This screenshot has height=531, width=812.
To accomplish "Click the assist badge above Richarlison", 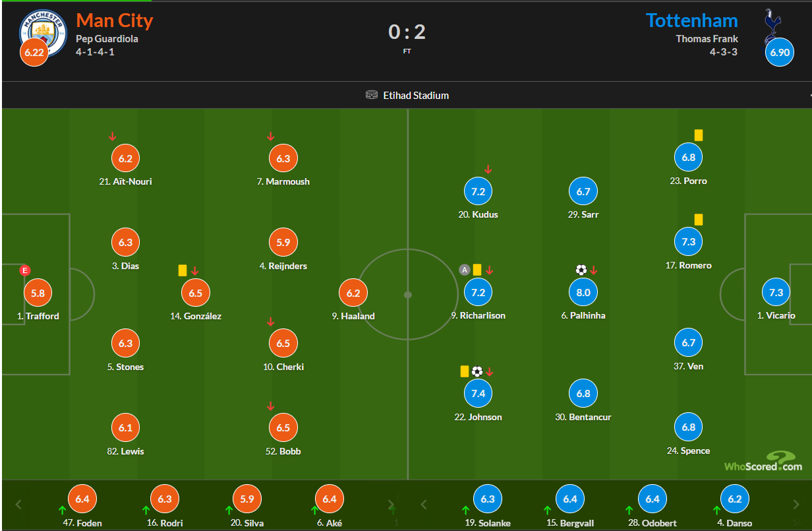I will pyautogui.click(x=465, y=270).
